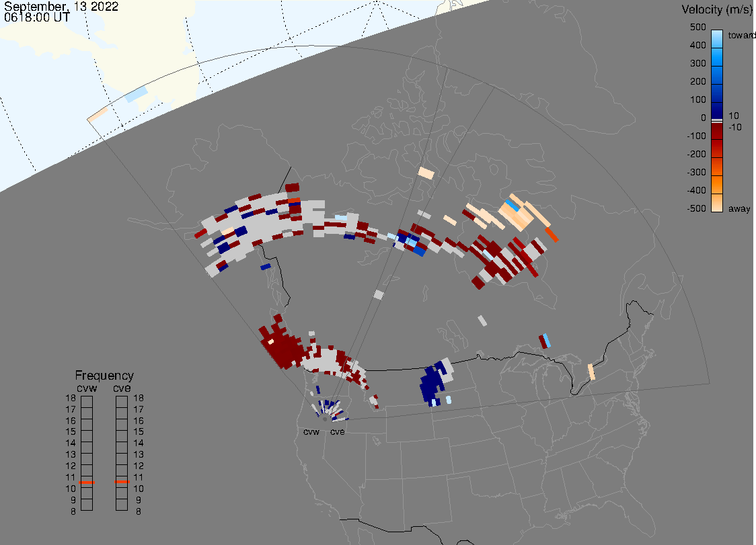This screenshot has height=545, width=756.
Task: Click the '11' label beside the cve frequency bar
Action: click(139, 478)
